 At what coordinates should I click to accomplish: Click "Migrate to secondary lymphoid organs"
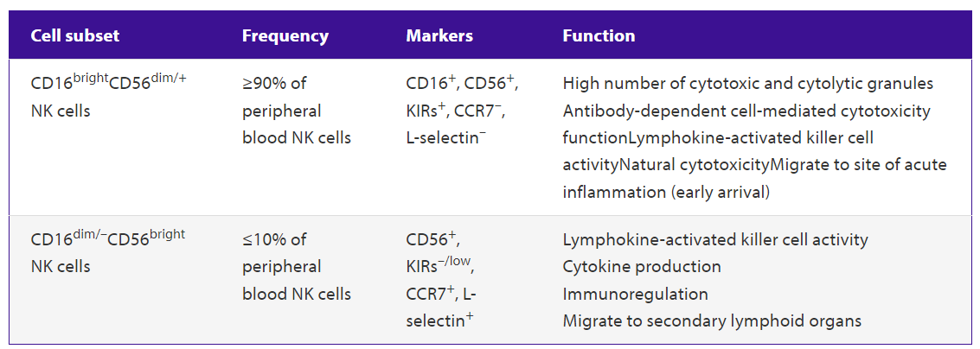click(711, 320)
